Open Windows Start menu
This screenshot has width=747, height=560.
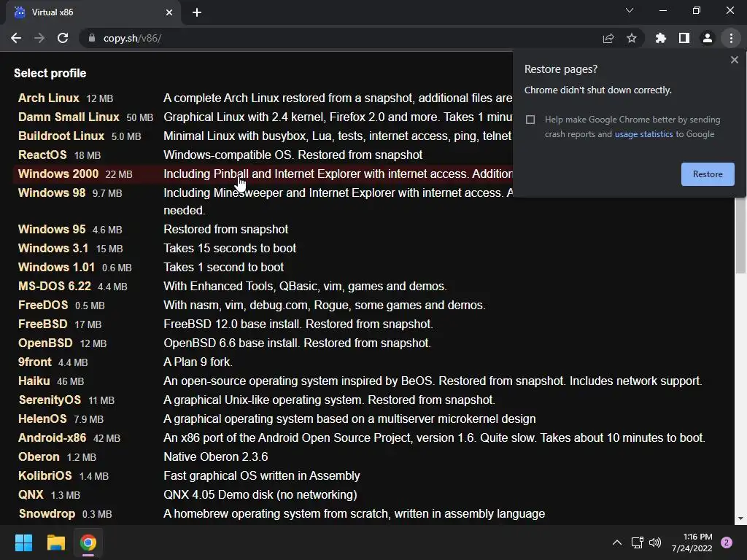coord(23,542)
